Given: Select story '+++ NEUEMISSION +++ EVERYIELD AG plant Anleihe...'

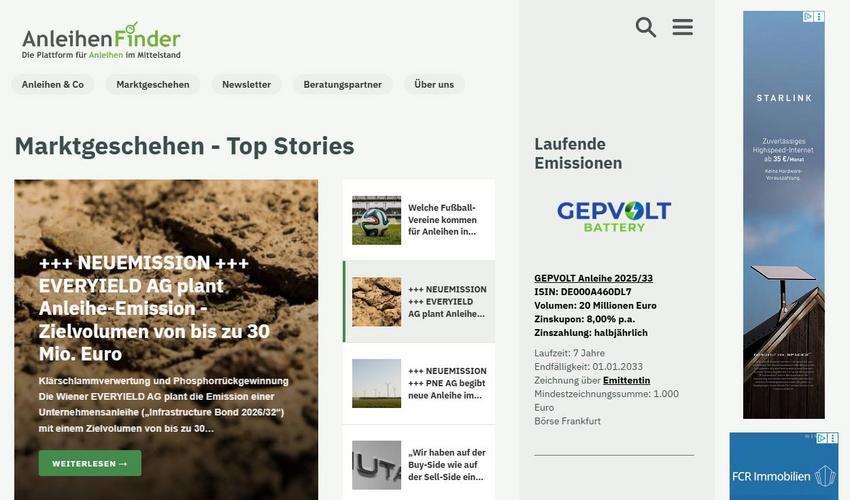Looking at the screenshot, I should tap(447, 302).
